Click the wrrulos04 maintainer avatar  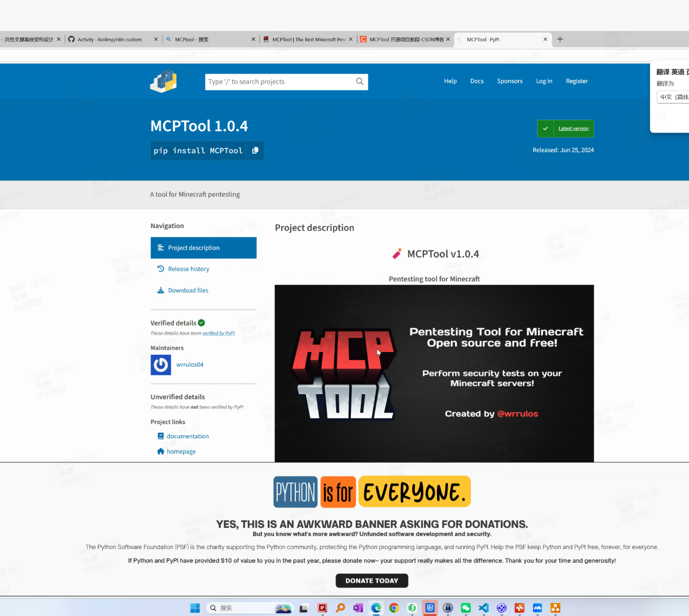(161, 365)
